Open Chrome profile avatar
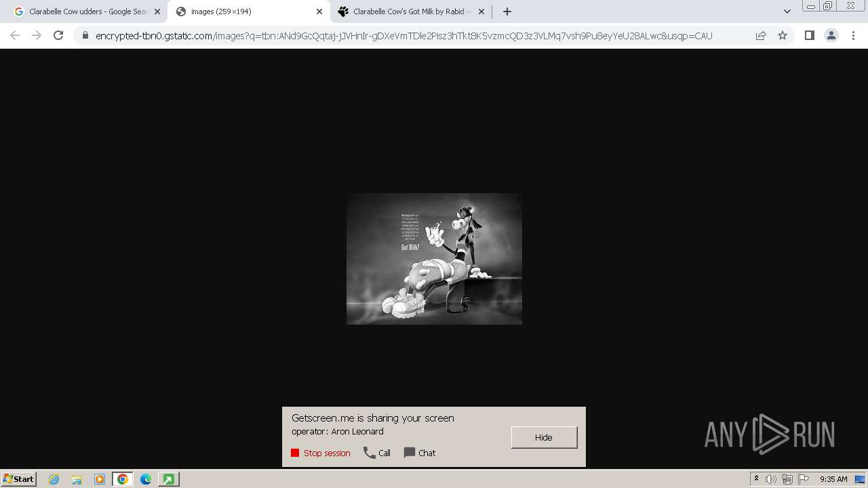 pos(831,35)
